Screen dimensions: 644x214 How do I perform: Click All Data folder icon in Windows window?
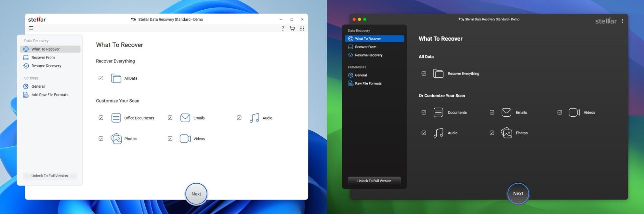point(116,78)
